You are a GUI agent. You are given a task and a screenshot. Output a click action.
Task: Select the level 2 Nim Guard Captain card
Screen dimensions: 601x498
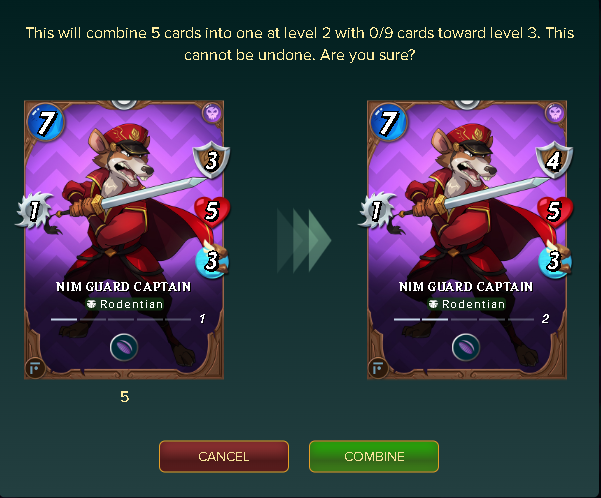click(467, 240)
